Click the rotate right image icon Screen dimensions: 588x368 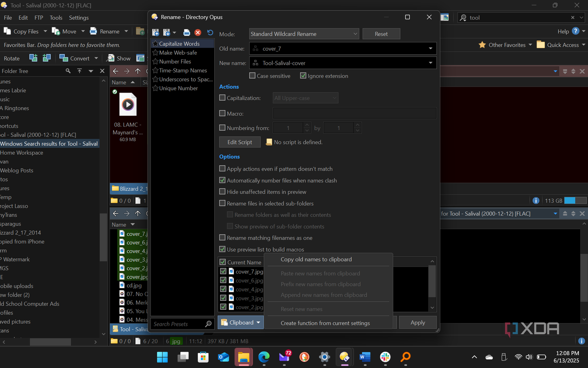(47, 58)
